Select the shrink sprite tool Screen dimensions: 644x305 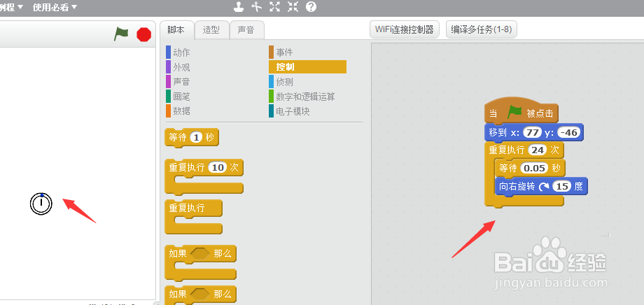(x=293, y=6)
